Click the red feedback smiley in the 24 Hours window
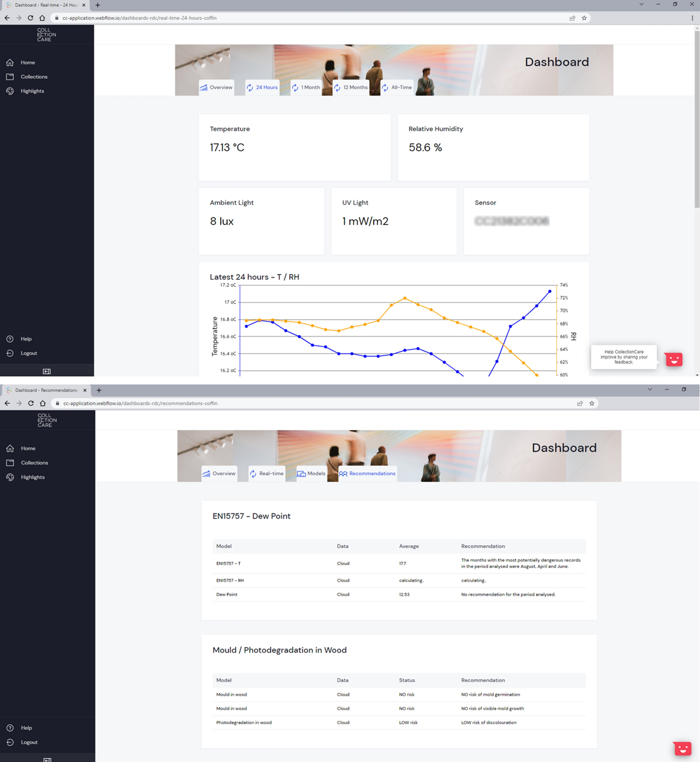 pos(674,359)
